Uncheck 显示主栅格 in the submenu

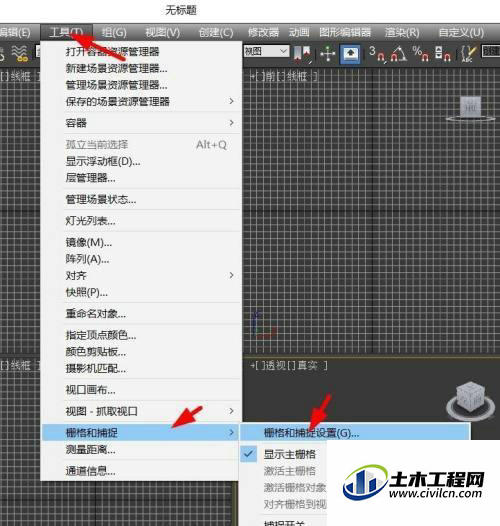(284, 454)
